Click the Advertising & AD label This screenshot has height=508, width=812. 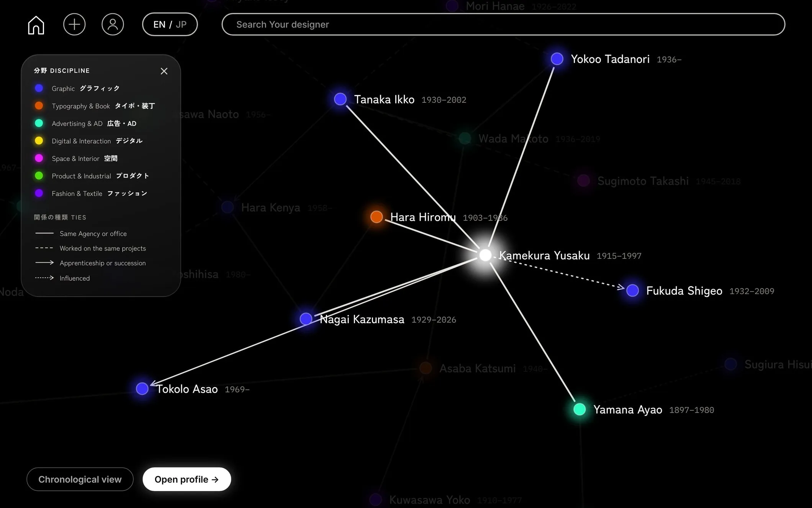click(x=94, y=123)
